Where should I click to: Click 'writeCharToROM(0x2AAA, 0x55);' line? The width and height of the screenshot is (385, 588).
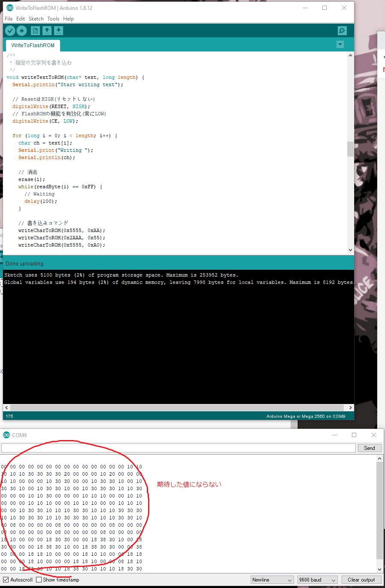point(61,238)
